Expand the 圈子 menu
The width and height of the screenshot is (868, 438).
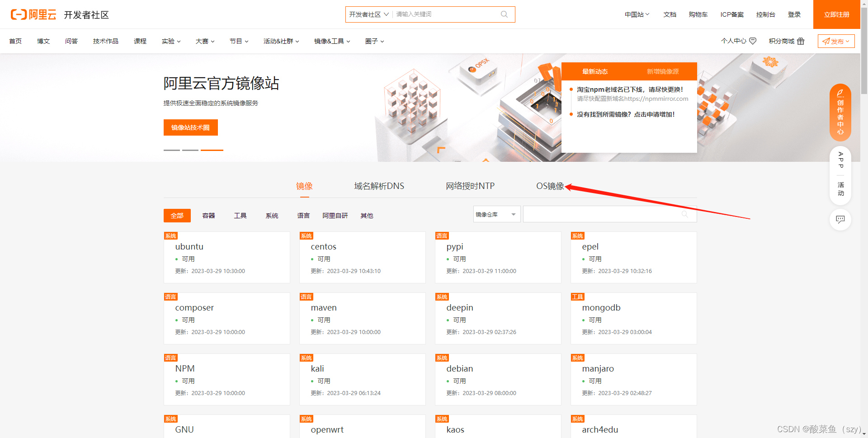(375, 41)
